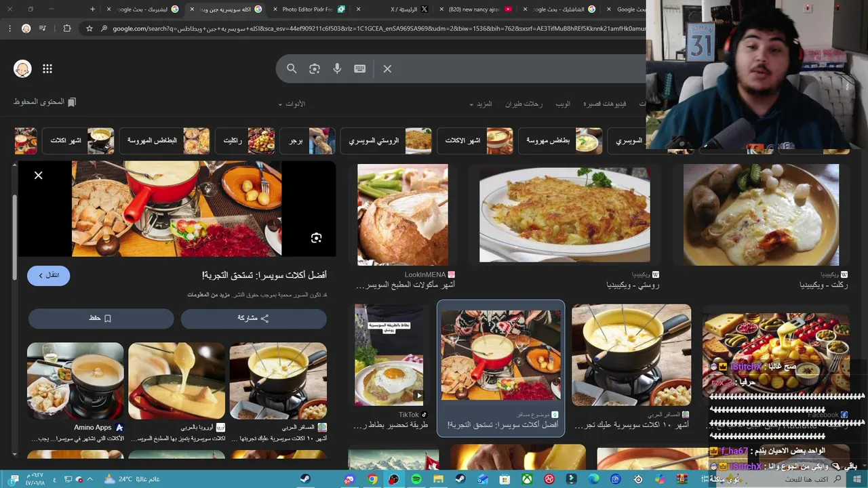868x488 pixels.
Task: Select the الويب search filter
Action: (563, 104)
